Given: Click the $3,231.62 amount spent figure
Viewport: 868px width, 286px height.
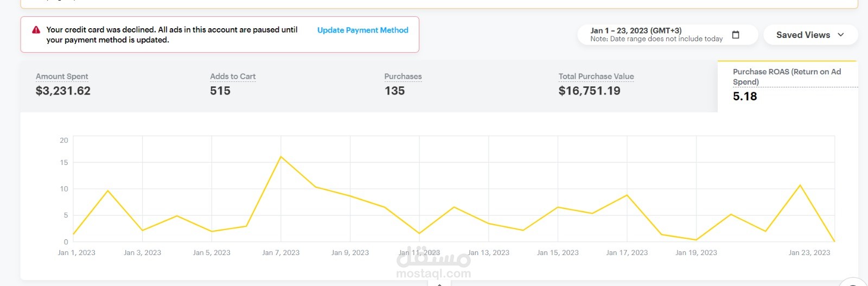Looking at the screenshot, I should 63,91.
